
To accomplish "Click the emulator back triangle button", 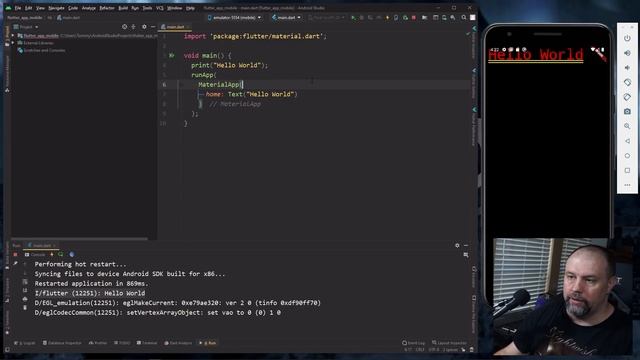I will 627,141.
